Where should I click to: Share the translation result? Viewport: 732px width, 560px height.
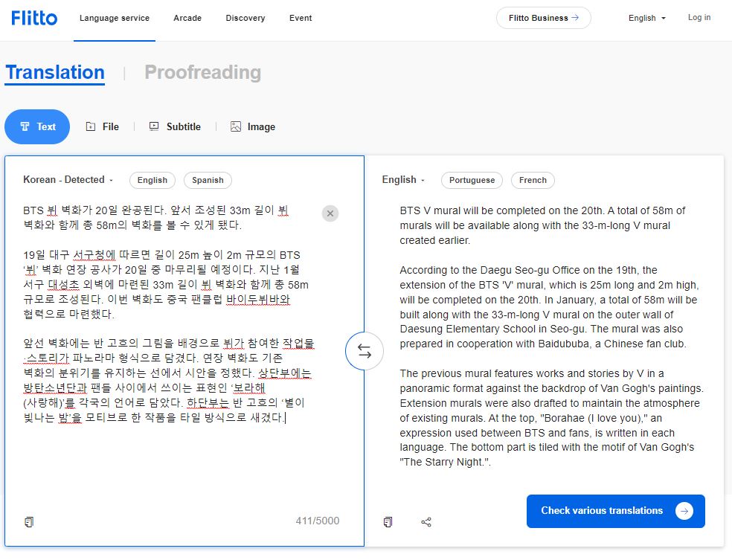426,522
